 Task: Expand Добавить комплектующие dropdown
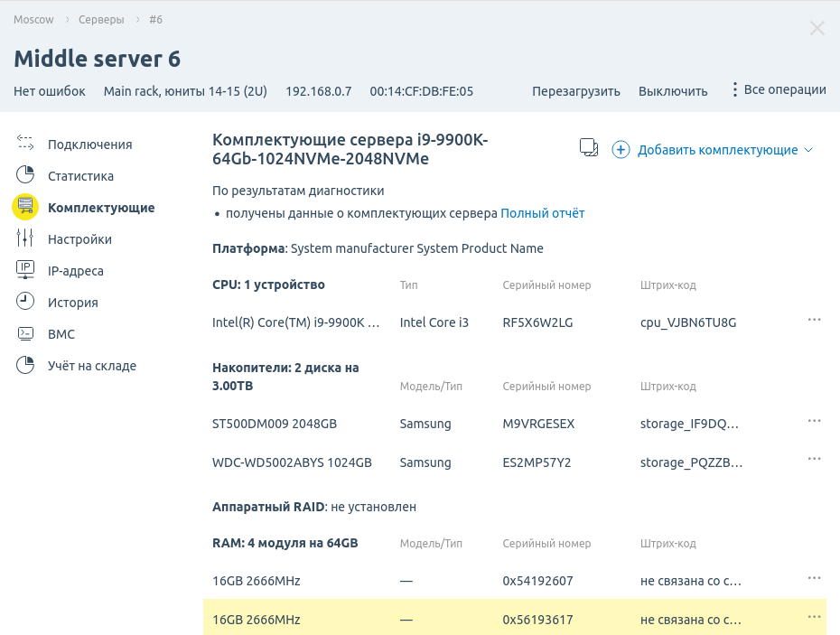714,150
